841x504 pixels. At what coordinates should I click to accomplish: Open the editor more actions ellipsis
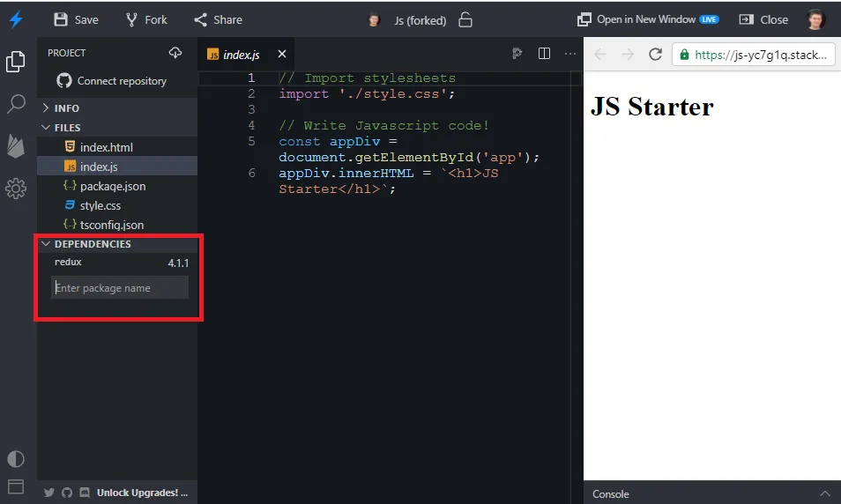click(570, 54)
